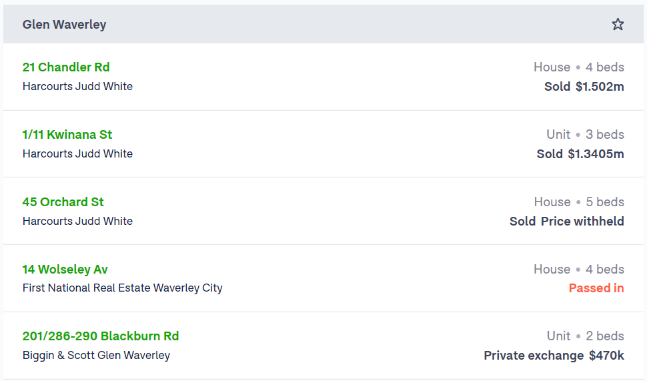Click Sold $1.502m result for Chandler Rd
This screenshot has width=647, height=381.
pyautogui.click(x=584, y=87)
